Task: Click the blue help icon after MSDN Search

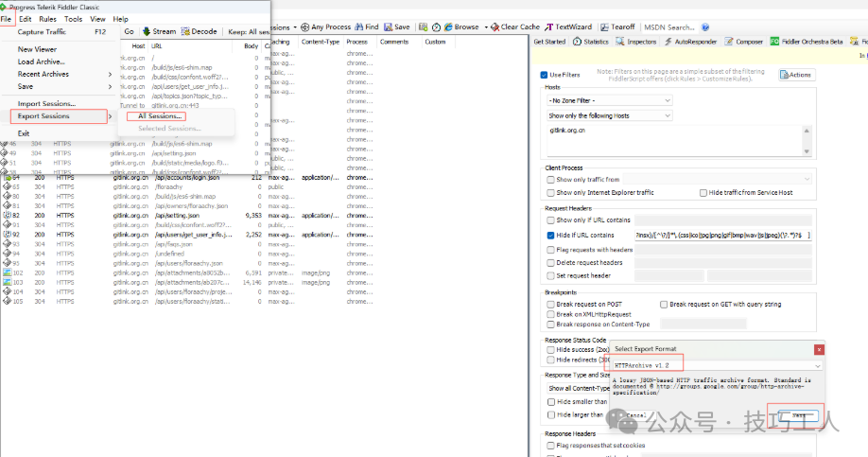Action: tap(705, 27)
